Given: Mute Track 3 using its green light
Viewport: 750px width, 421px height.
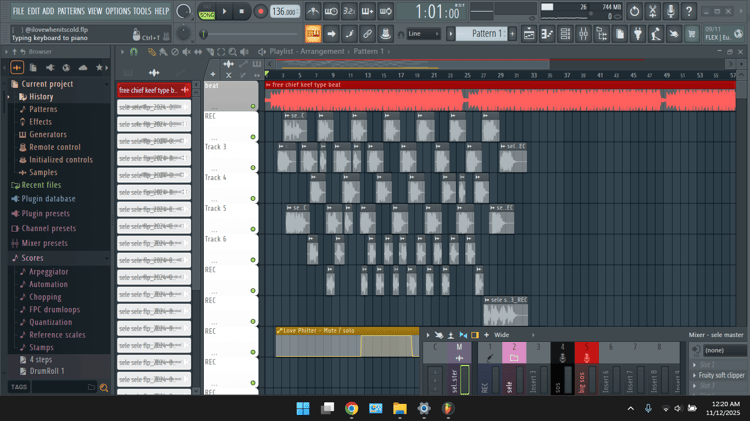Looking at the screenshot, I should (253, 167).
